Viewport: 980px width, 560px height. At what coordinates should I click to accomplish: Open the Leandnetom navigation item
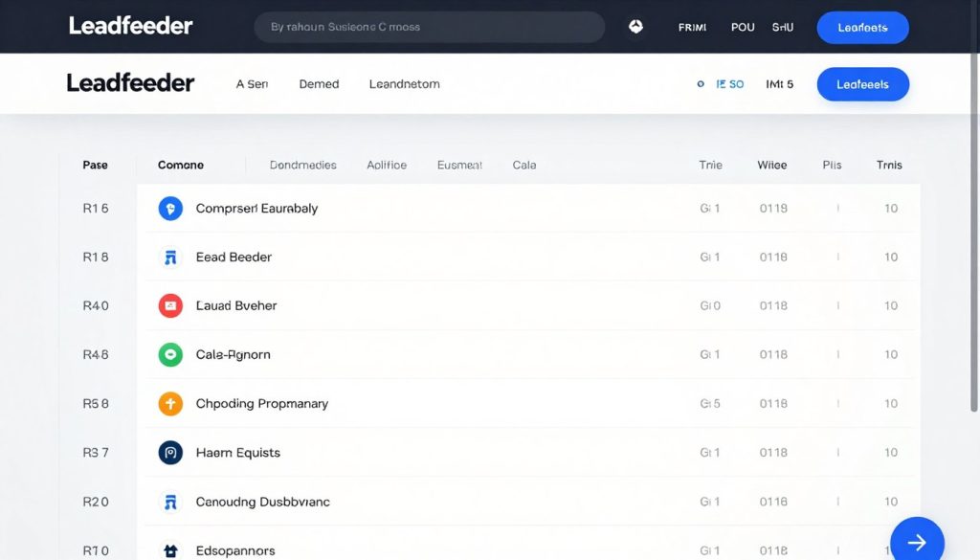click(x=405, y=83)
